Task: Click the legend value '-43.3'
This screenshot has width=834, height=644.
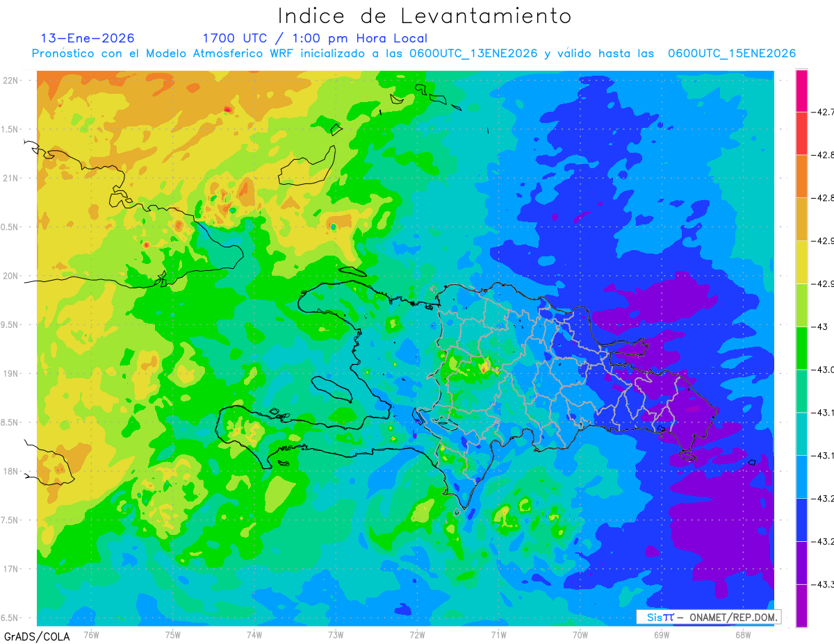Action: tap(824, 584)
